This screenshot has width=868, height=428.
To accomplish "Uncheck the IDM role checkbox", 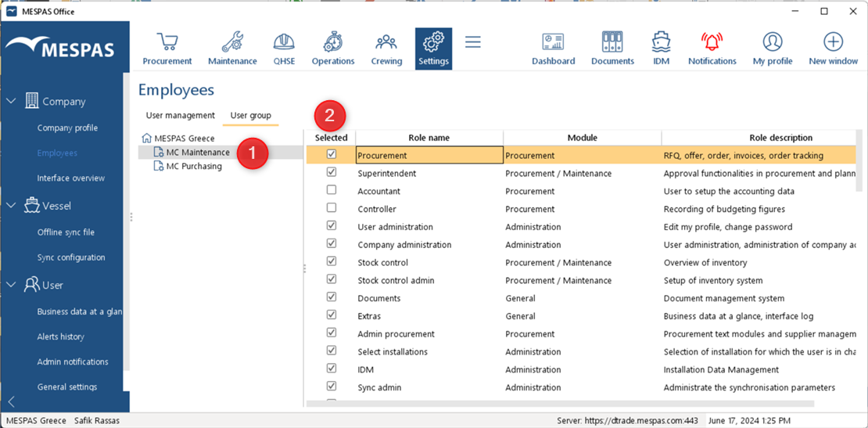I will (x=331, y=369).
